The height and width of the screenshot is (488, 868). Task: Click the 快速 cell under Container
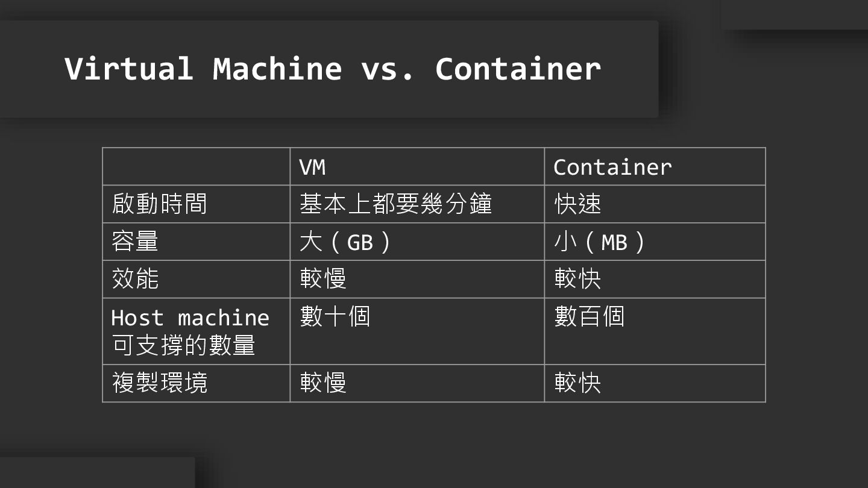tap(578, 204)
